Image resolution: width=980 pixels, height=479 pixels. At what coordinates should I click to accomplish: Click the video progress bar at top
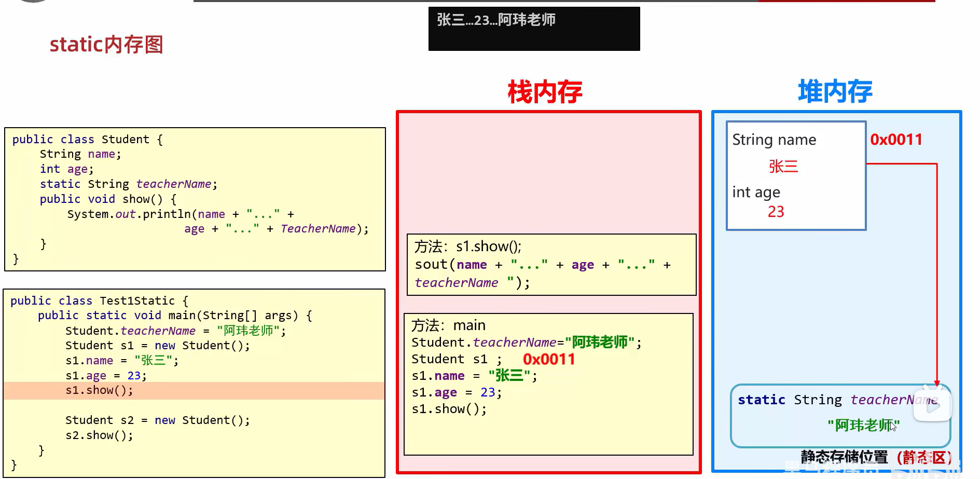564,1
